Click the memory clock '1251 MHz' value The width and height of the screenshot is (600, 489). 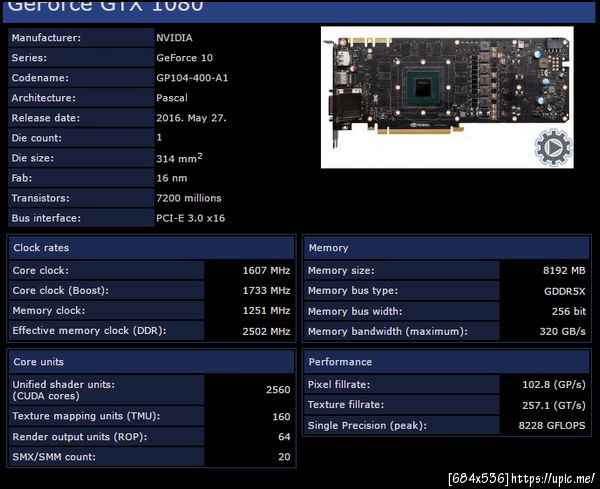click(x=266, y=310)
